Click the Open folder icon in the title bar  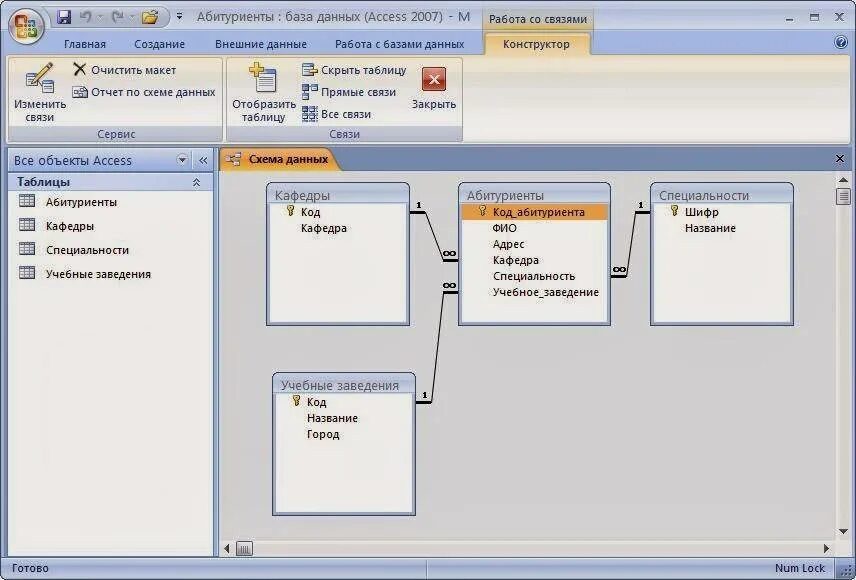(x=150, y=17)
